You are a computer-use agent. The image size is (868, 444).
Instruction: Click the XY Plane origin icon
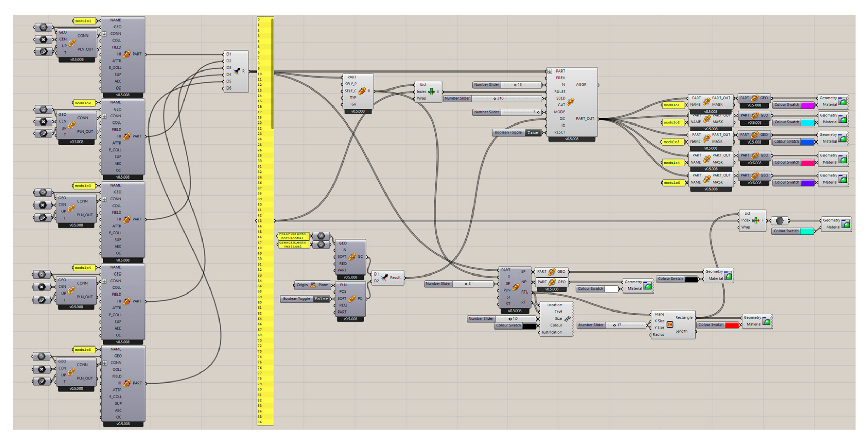[313, 285]
